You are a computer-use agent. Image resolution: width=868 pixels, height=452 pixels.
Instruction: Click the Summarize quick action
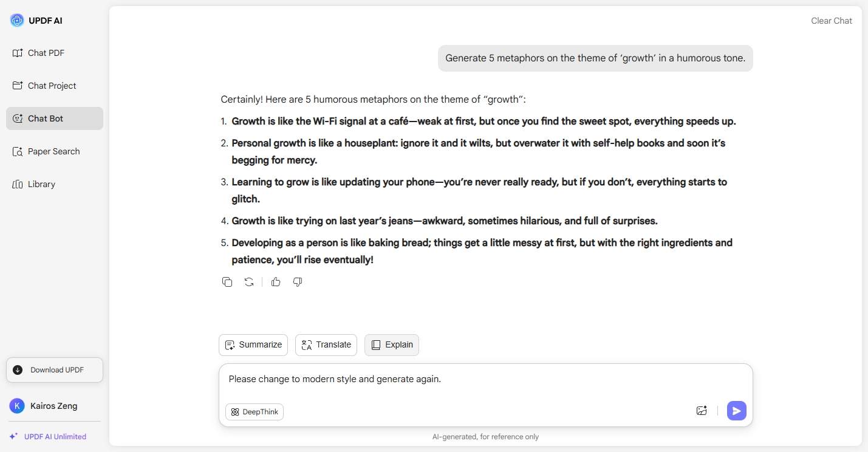[x=253, y=344]
